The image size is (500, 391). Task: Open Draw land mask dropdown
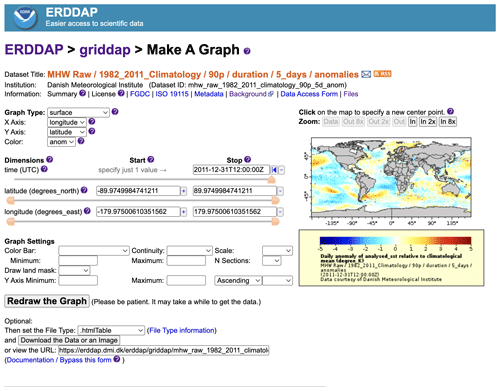coord(74,270)
